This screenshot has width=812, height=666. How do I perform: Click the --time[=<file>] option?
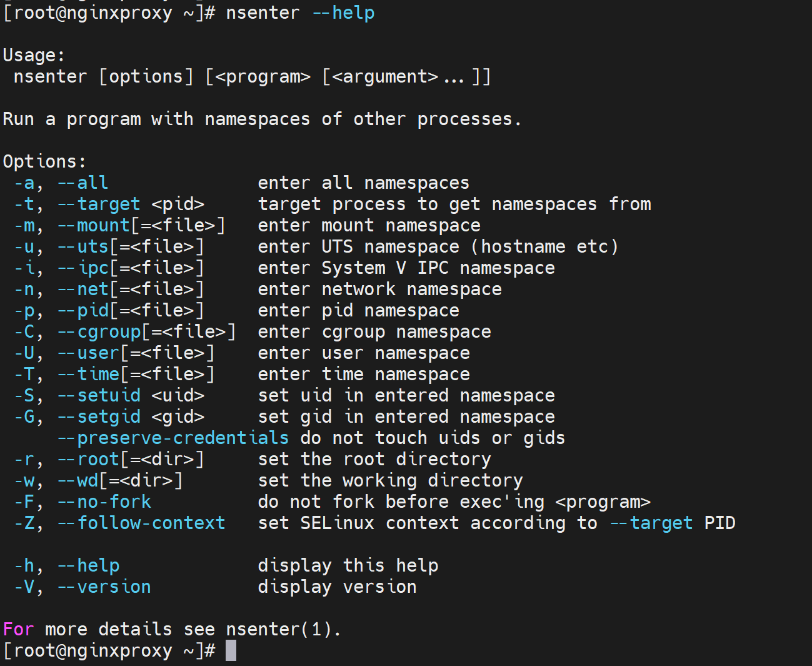(x=136, y=374)
